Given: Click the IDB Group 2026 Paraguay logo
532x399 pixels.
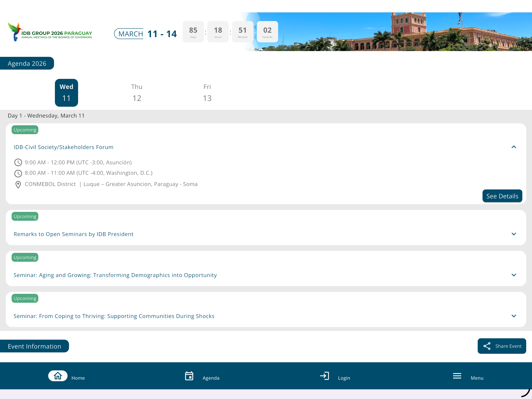Looking at the screenshot, I should click(x=50, y=32).
